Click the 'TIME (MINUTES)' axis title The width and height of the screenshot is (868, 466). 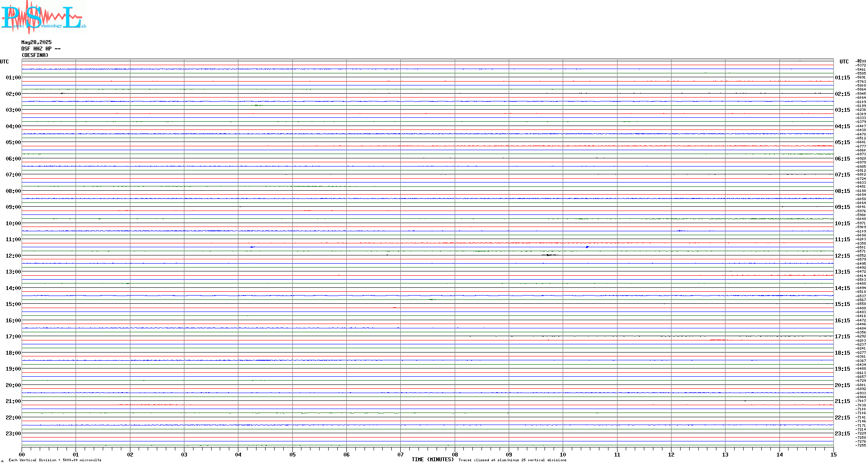click(x=433, y=460)
